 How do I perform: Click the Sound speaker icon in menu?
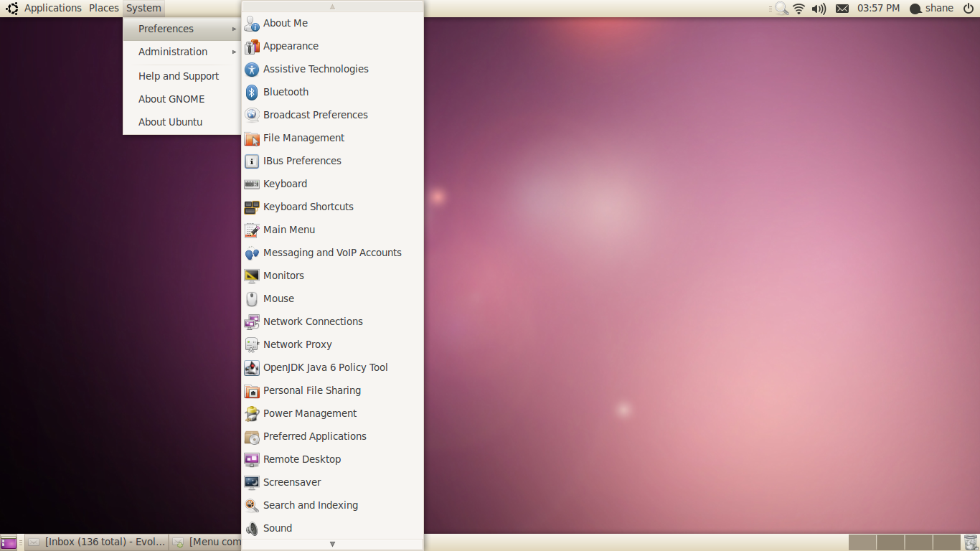[251, 528]
